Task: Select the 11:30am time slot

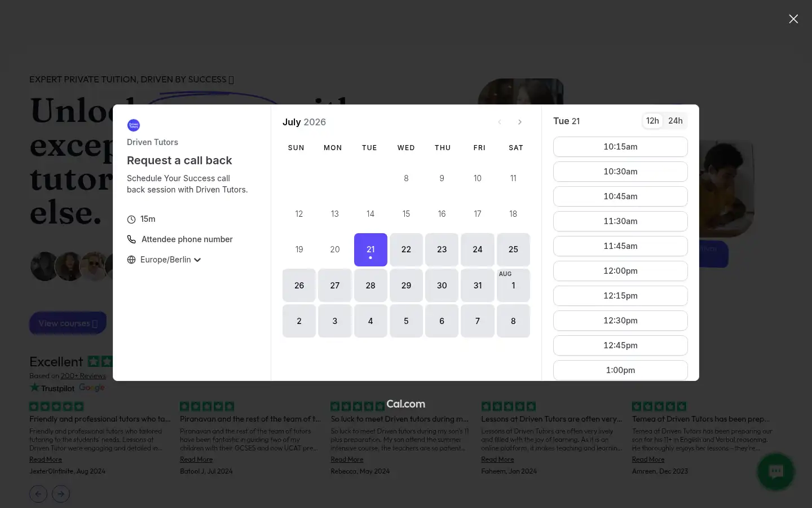Action: coord(620,221)
